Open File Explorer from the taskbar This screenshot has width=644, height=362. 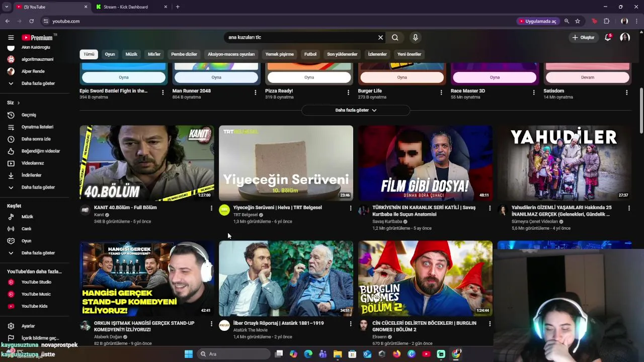coord(338,354)
